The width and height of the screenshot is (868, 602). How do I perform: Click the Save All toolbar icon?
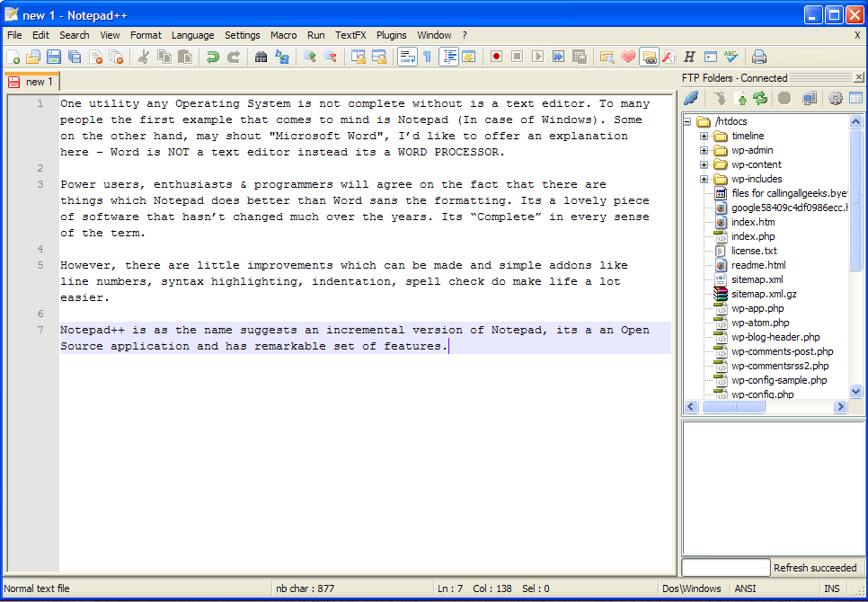pos(75,57)
